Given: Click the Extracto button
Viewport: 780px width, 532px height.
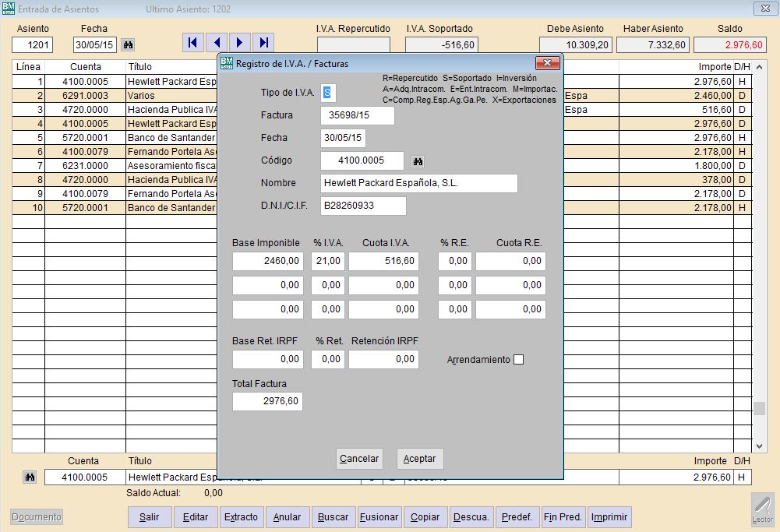Looking at the screenshot, I should (241, 517).
